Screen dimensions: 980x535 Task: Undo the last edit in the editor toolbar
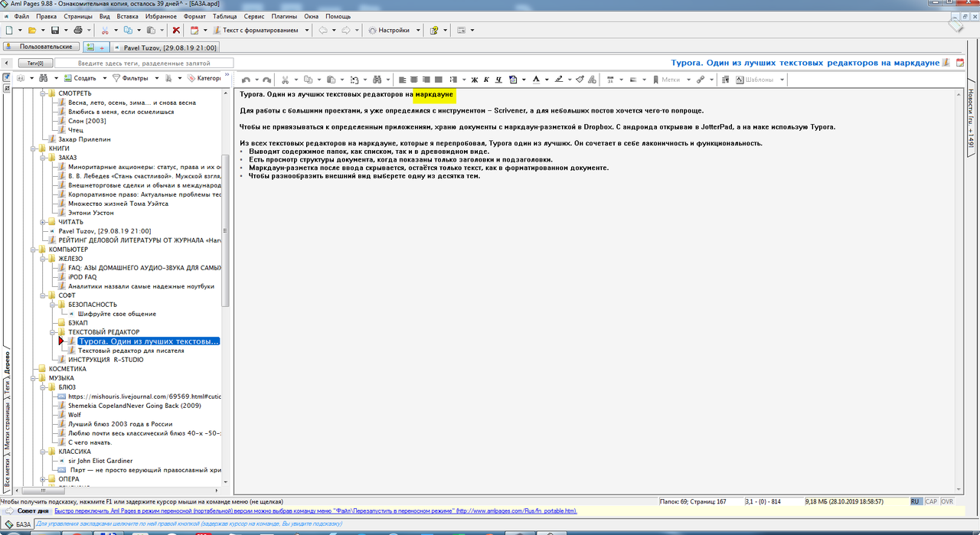point(246,79)
